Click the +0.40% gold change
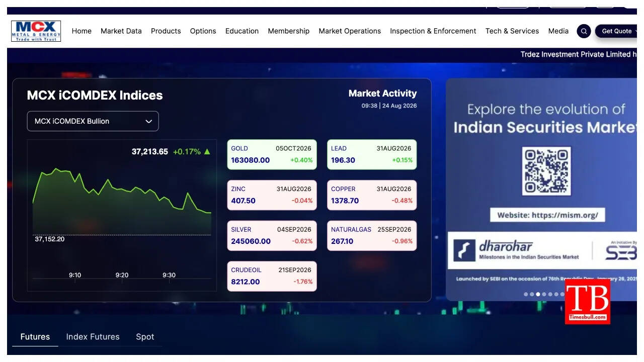 pos(301,160)
